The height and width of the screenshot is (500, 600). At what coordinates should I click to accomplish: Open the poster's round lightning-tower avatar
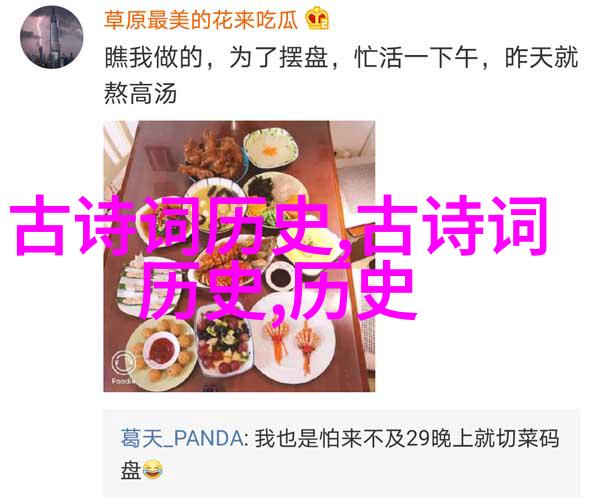tap(52, 37)
